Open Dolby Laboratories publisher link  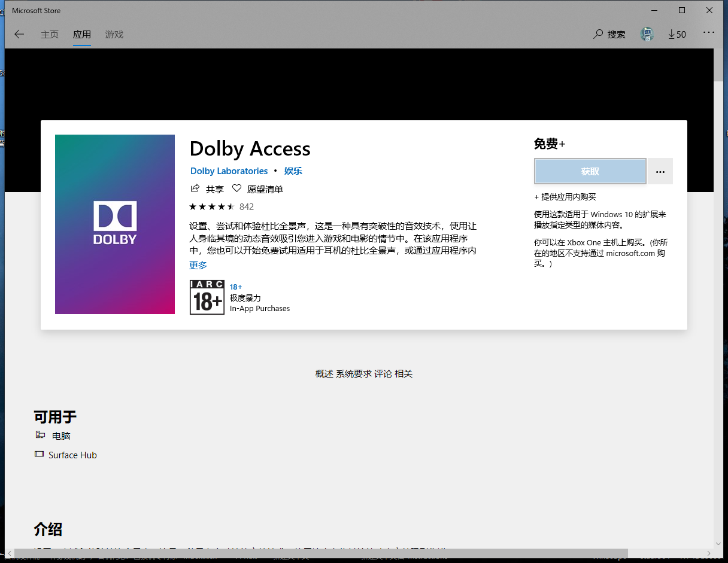[229, 171]
